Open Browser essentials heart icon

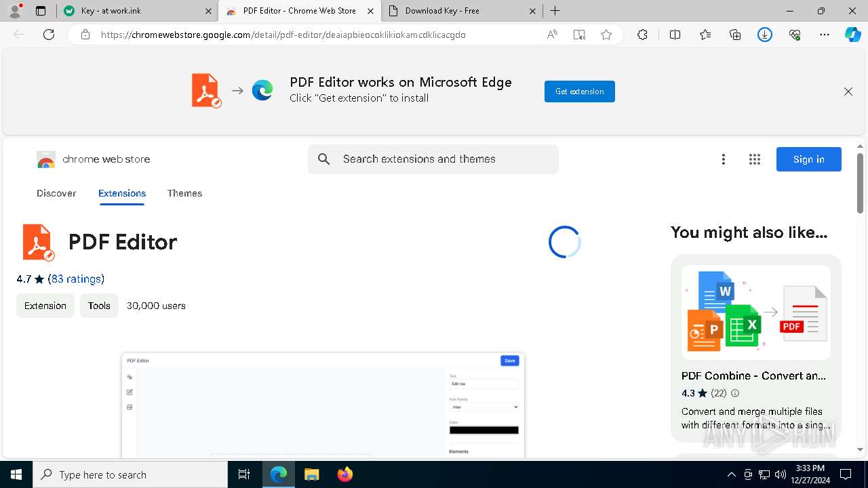coord(795,35)
